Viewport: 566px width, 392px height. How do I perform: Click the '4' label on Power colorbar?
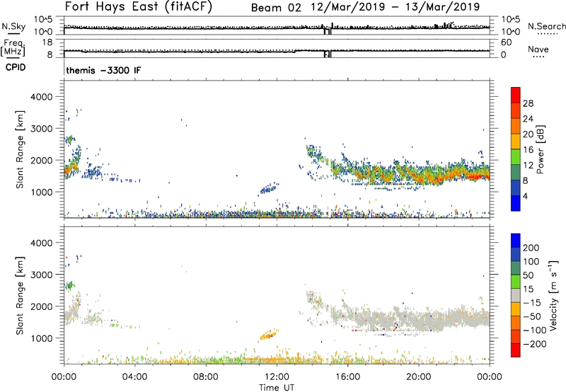(525, 196)
